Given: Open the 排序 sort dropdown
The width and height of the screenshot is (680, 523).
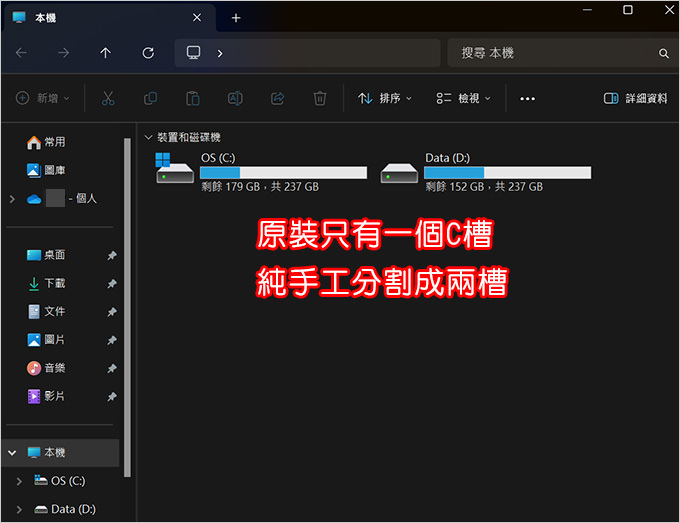Looking at the screenshot, I should pos(384,98).
